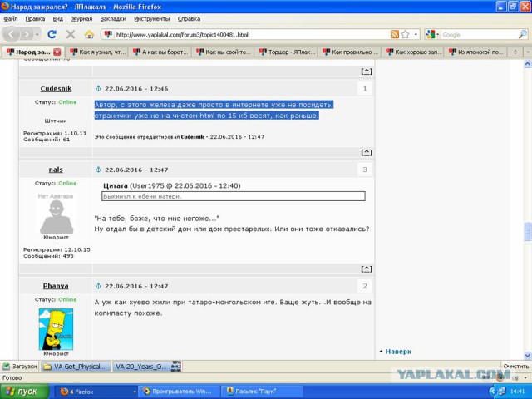
Task: Click the vertical scrollbar thumb
Action: [x=528, y=231]
